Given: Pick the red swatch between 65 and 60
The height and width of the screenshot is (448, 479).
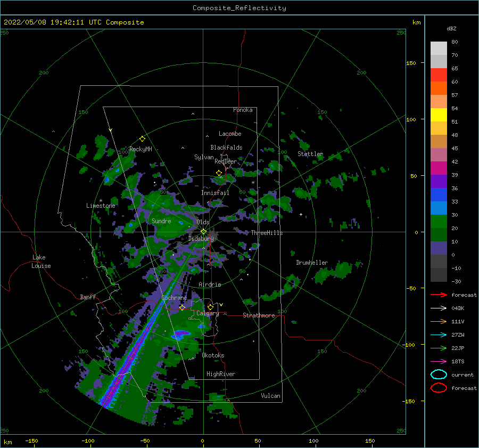Looking at the screenshot, I should coord(439,75).
